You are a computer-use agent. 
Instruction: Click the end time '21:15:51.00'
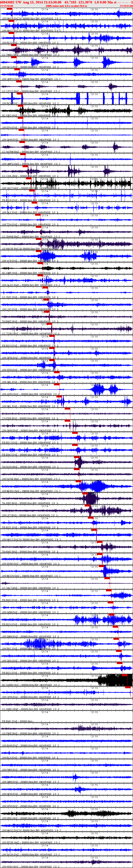(126, 6)
